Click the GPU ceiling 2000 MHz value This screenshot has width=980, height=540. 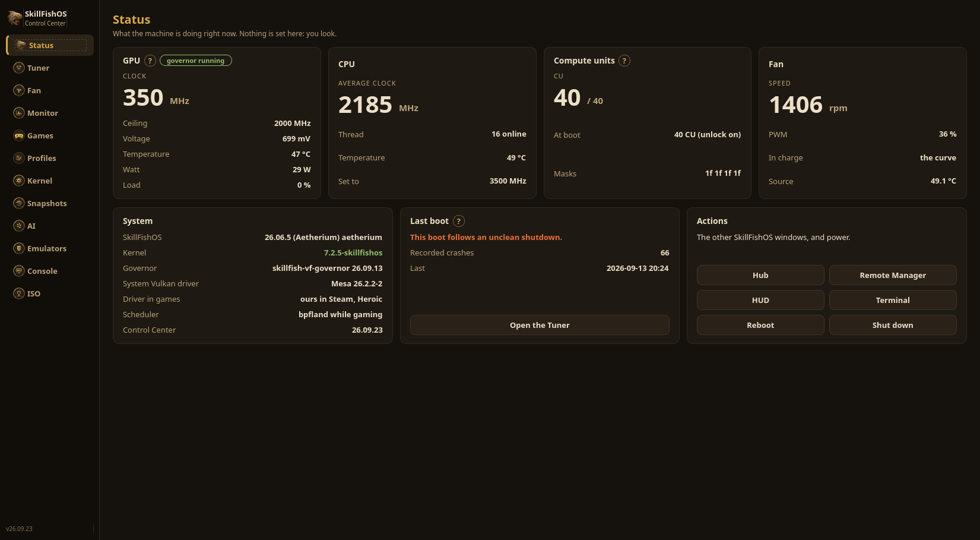[293, 124]
